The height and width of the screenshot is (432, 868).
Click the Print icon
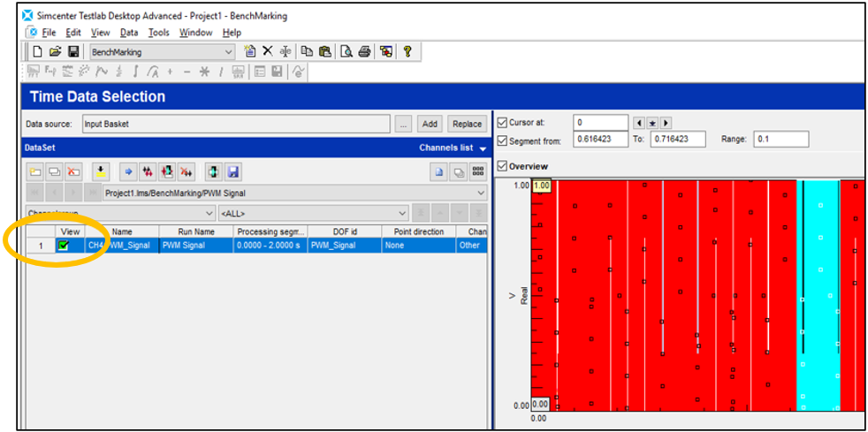pyautogui.click(x=364, y=51)
